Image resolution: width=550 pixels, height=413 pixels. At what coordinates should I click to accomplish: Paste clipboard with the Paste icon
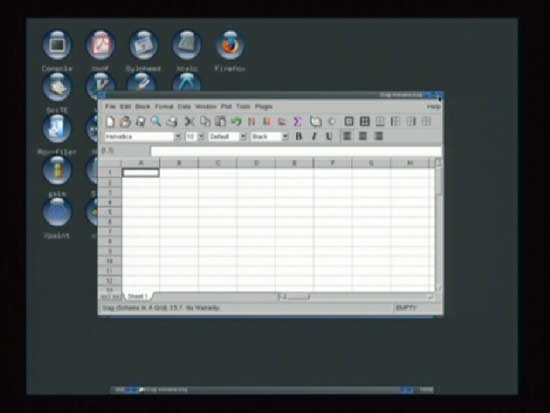coord(220,122)
